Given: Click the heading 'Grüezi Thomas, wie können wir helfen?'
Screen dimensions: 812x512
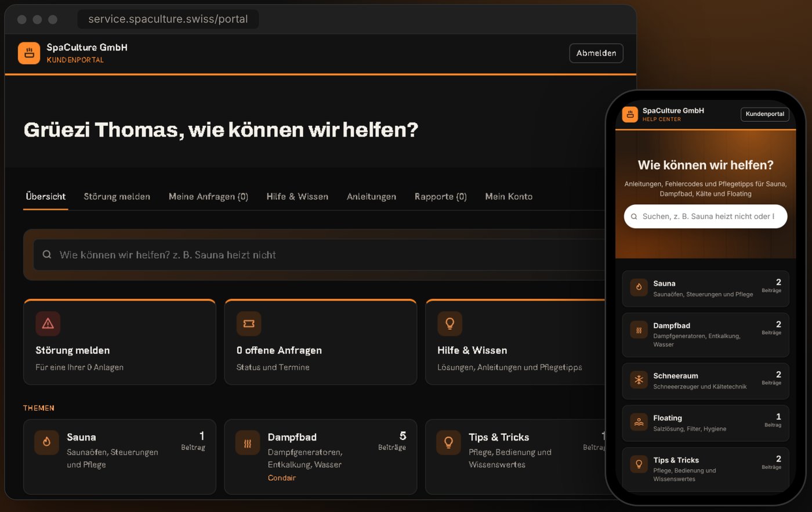Looking at the screenshot, I should pos(221,129).
